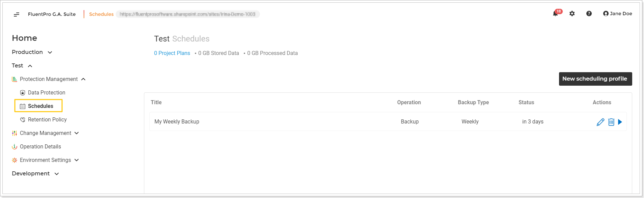Viewport: 644px width, 198px height.
Task: Open Operation Details page
Action: click(x=36, y=146)
